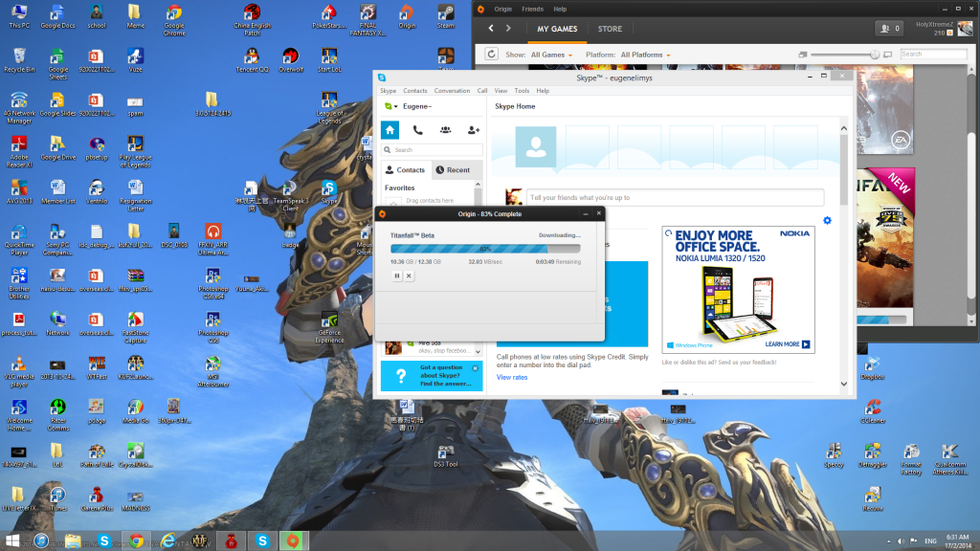The image size is (980, 551).
Task: Refresh the Origin games list
Action: click(491, 55)
